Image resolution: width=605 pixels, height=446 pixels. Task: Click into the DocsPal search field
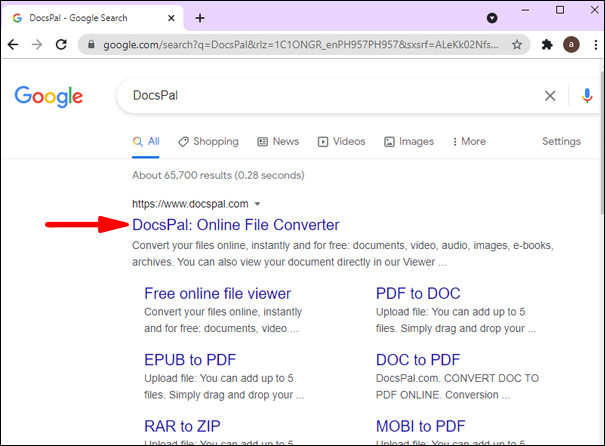tap(332, 96)
